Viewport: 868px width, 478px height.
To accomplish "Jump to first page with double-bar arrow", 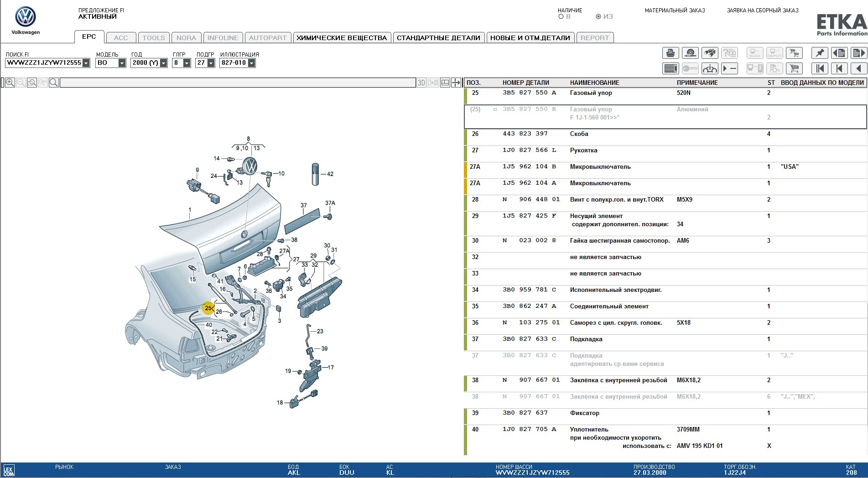I will (x=820, y=68).
